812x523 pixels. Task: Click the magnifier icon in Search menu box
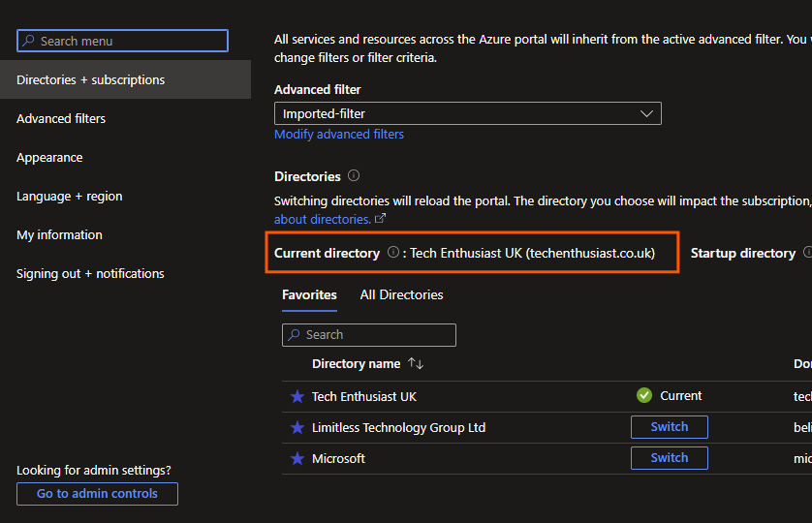point(28,41)
